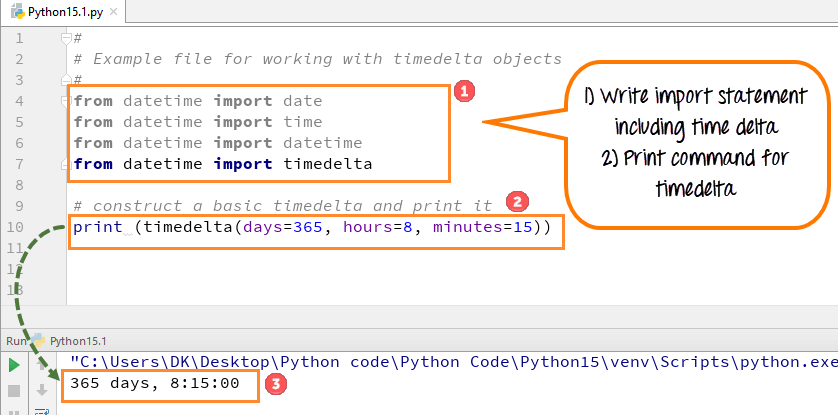
Task: Fold the import block at line 4
Action: [66, 101]
